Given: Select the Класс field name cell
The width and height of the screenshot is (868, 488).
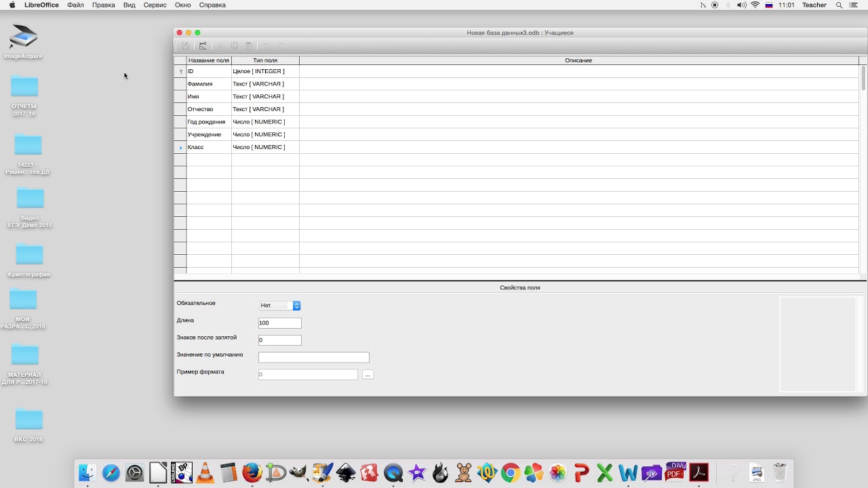Looking at the screenshot, I should tap(209, 147).
